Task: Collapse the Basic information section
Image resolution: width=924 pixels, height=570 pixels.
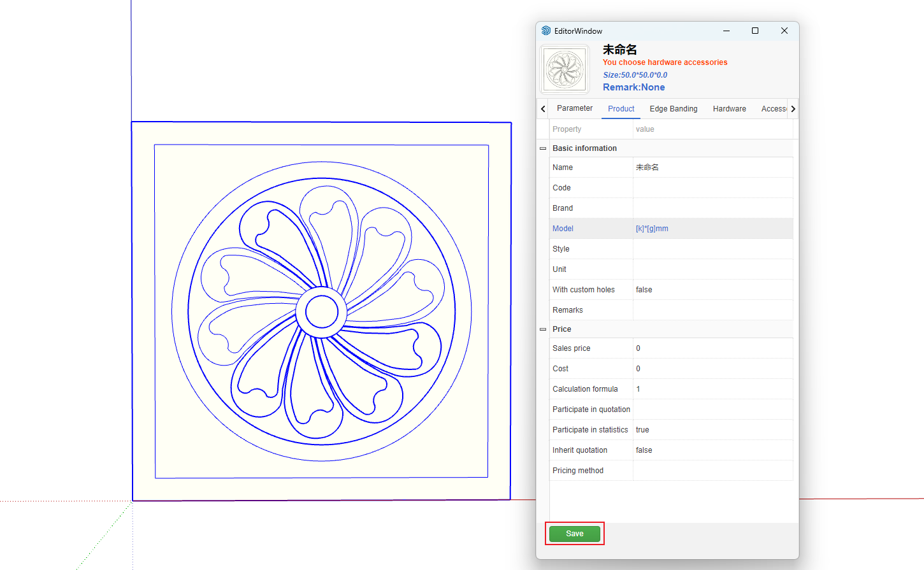Action: [x=543, y=148]
